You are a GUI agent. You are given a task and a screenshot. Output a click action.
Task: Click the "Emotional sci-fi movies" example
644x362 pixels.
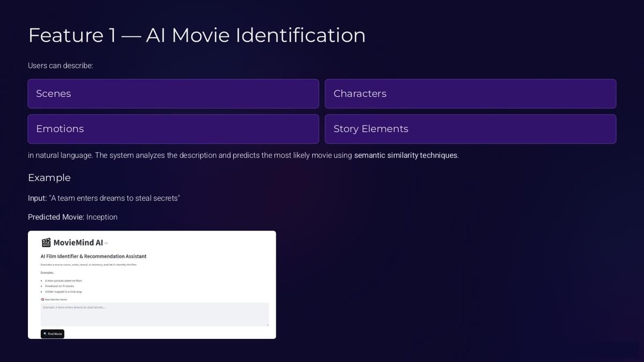tap(60, 286)
